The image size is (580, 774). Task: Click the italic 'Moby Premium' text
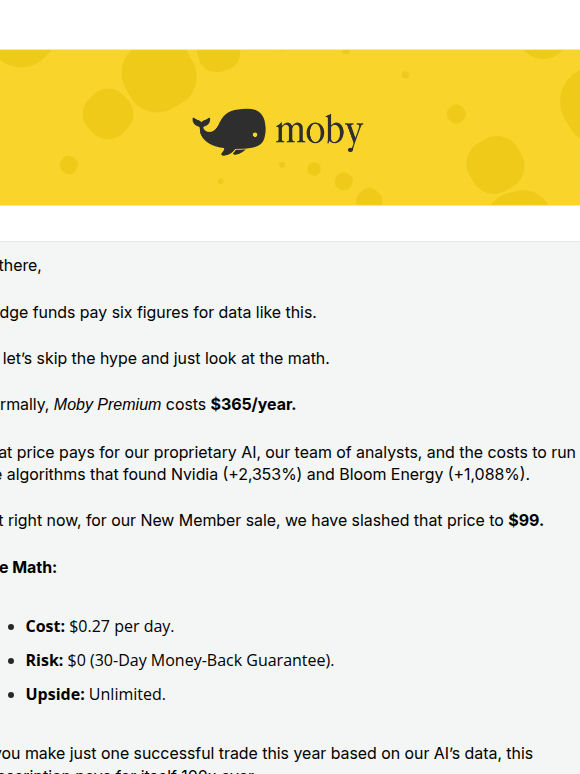tap(107, 405)
